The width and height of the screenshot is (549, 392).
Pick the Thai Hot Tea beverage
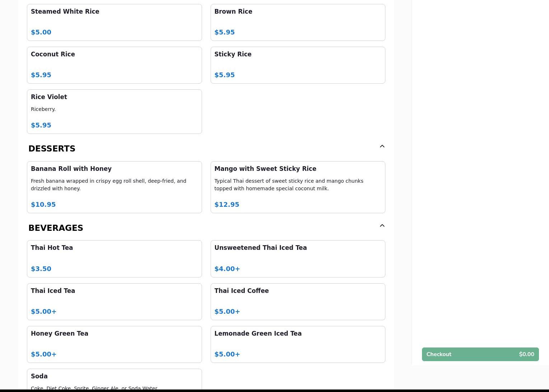point(114,258)
